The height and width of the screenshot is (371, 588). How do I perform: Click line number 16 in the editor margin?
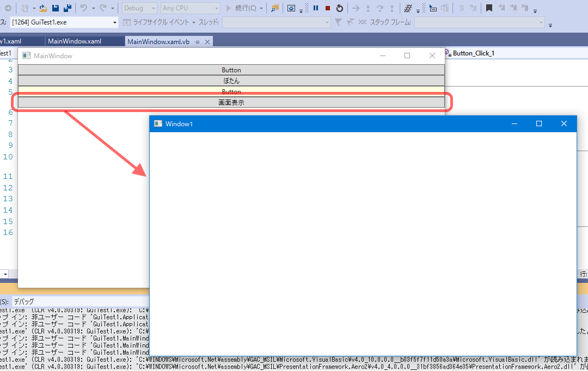coord(8,232)
